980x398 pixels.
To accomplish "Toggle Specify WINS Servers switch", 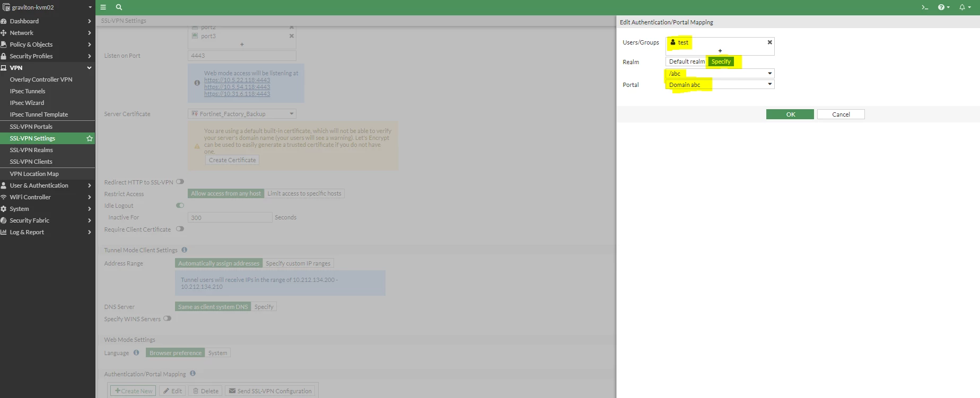I will (x=168, y=319).
